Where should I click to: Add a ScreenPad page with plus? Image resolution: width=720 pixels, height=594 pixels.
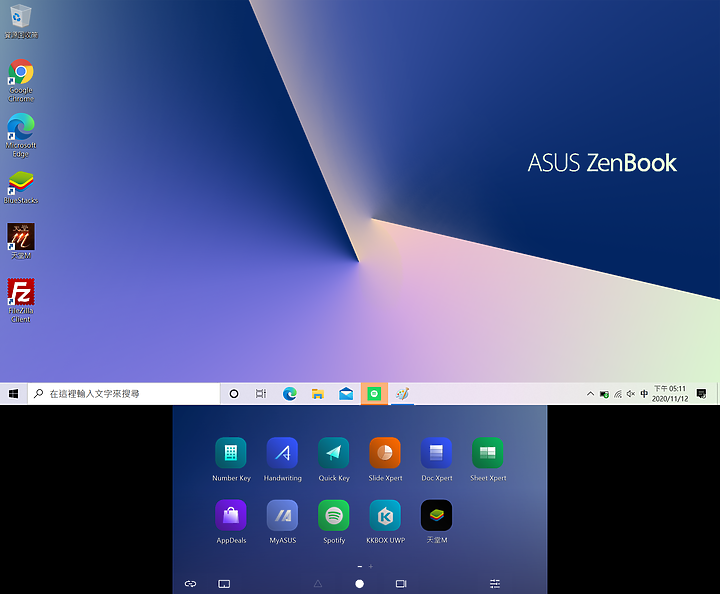[x=371, y=566]
